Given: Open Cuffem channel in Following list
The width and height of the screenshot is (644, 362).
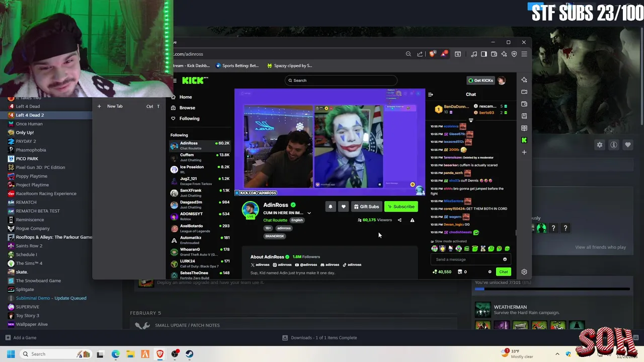Looking at the screenshot, I should 200,157.
